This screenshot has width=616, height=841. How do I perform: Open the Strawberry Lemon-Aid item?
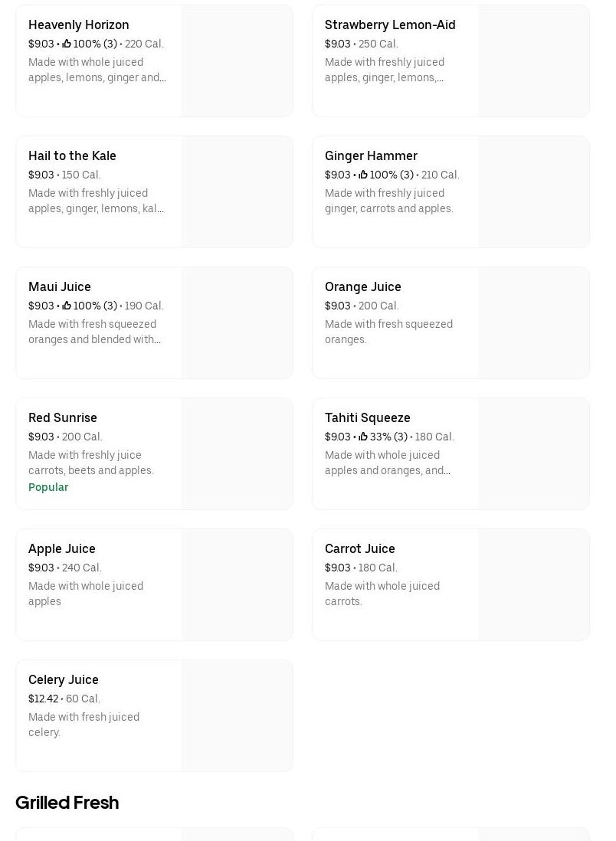(390, 25)
